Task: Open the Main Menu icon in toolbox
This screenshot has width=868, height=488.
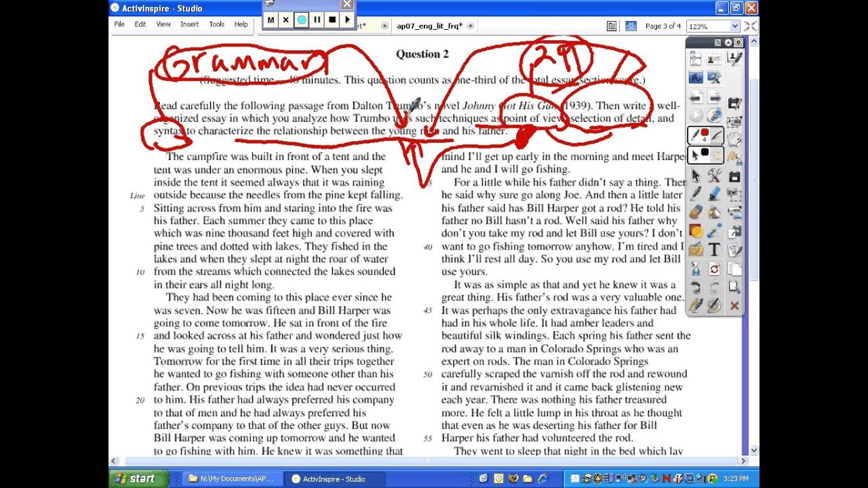Action: tap(695, 60)
